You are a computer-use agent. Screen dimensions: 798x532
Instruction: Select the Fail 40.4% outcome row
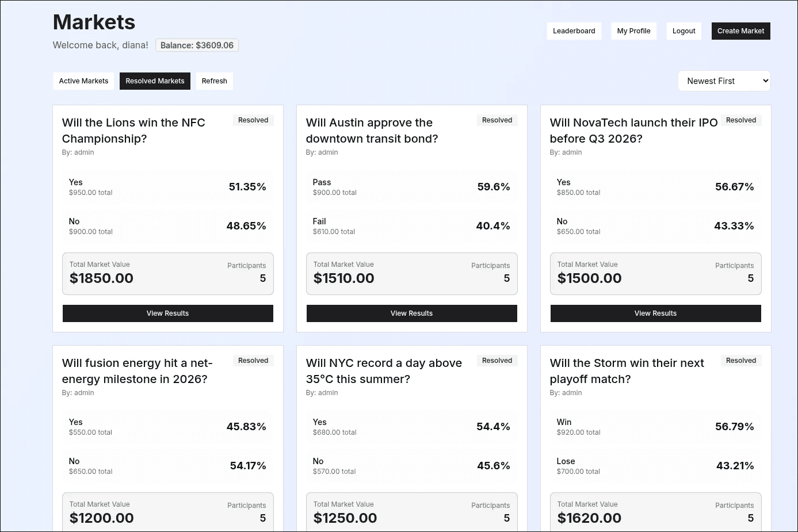pyautogui.click(x=411, y=226)
